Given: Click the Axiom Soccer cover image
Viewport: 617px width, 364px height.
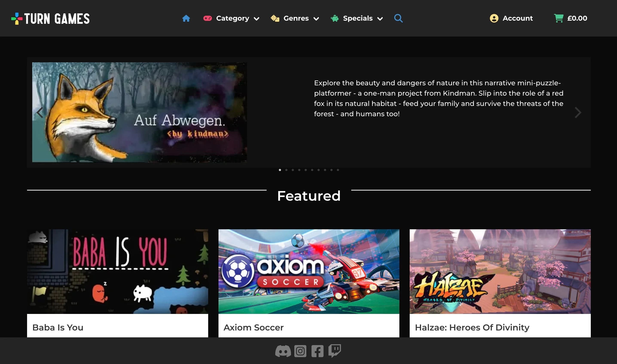Looking at the screenshot, I should click(x=309, y=272).
